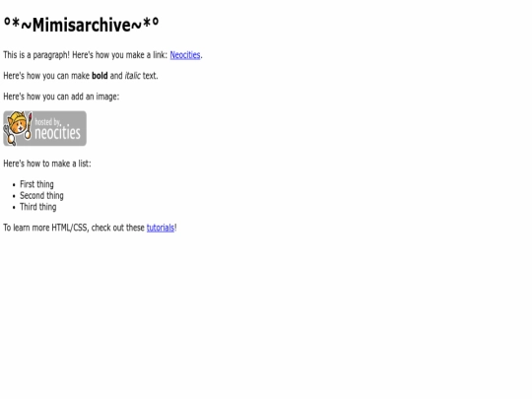Click the Mimisarchive page heading
This screenshot has width=532, height=399.
point(81,25)
